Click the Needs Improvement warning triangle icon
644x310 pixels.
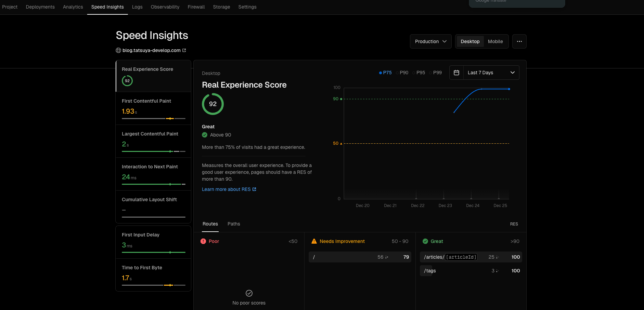[314, 241]
